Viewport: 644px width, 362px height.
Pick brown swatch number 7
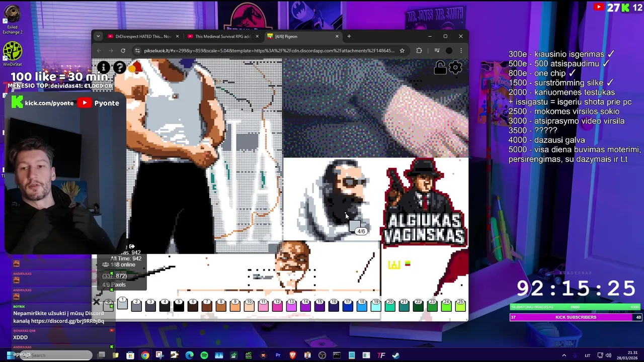point(207,305)
